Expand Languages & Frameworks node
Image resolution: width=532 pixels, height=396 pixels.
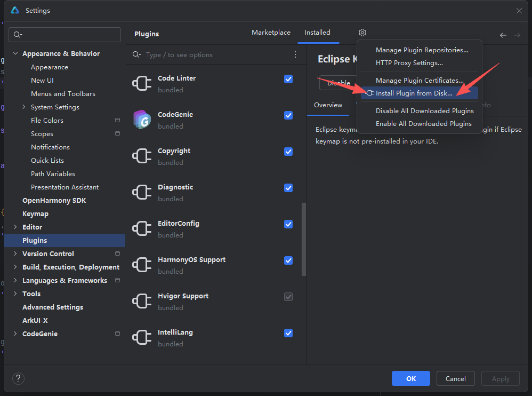click(15, 280)
